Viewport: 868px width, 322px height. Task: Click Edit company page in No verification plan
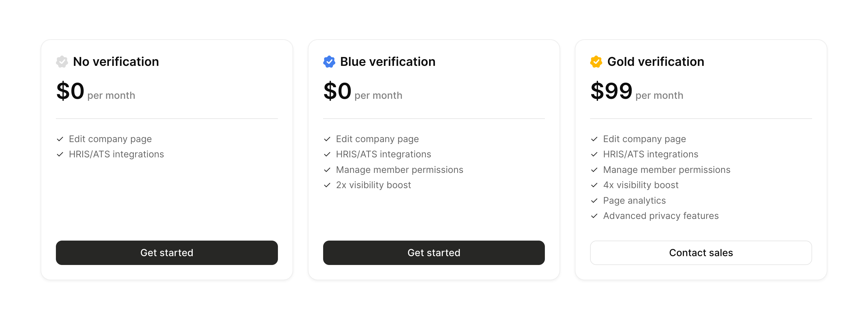(x=110, y=139)
